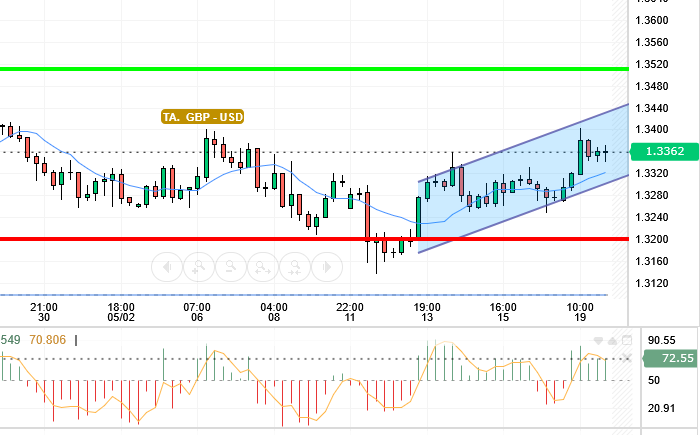This screenshot has height=435, width=700.
Task: Move the indicator pane up with the up-arrow icon
Action: tap(612, 341)
